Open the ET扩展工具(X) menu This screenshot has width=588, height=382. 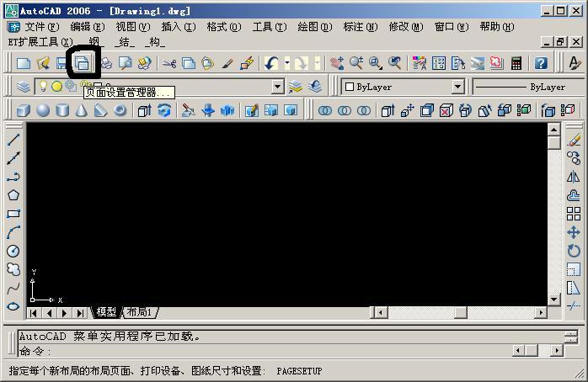click(x=40, y=42)
